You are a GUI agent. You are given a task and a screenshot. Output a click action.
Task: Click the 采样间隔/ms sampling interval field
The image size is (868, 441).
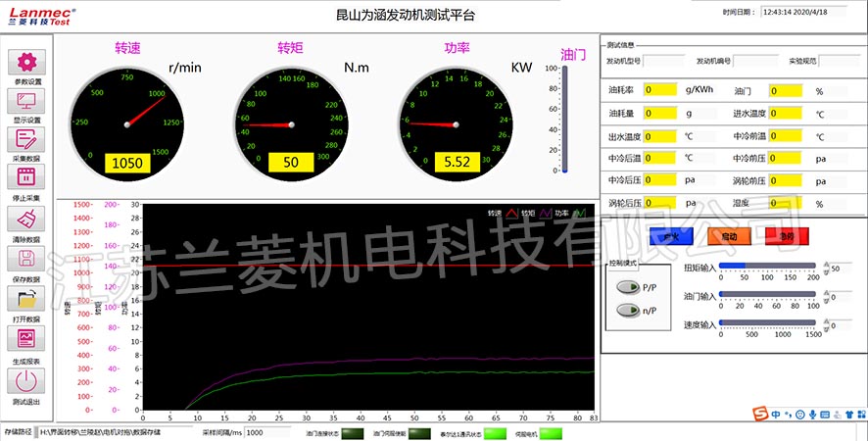(268, 432)
